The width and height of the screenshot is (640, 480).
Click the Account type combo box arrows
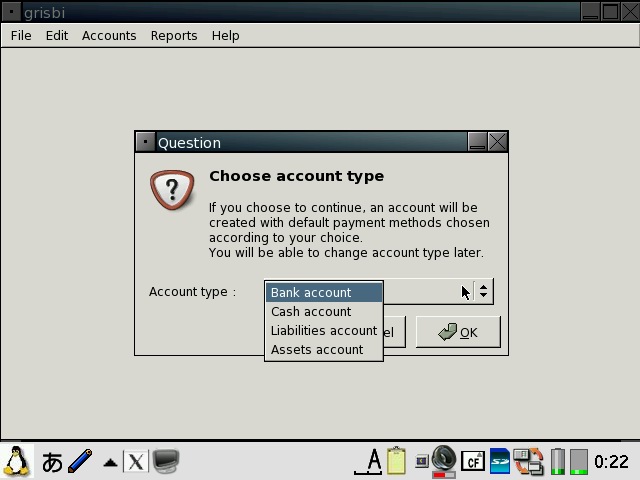(x=484, y=292)
